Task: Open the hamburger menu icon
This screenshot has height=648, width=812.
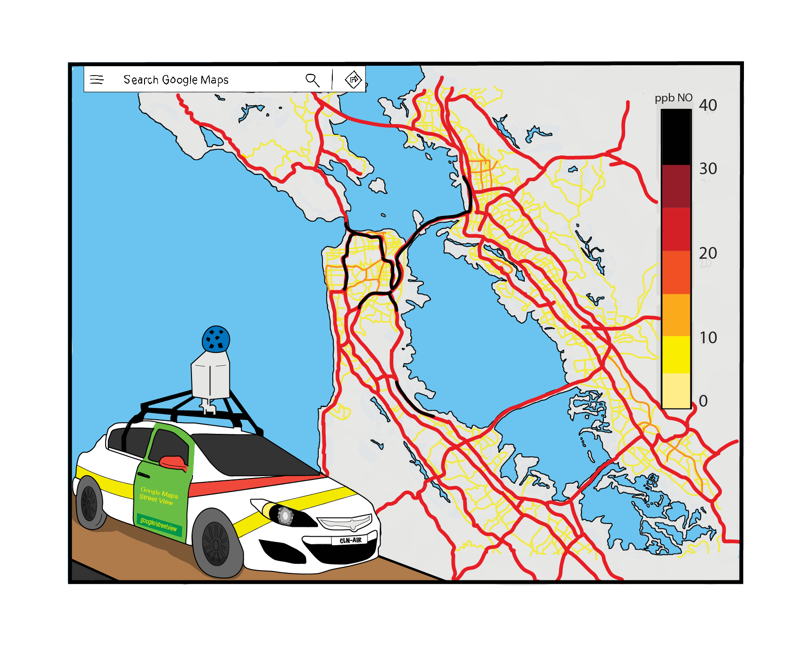Action: point(97,79)
